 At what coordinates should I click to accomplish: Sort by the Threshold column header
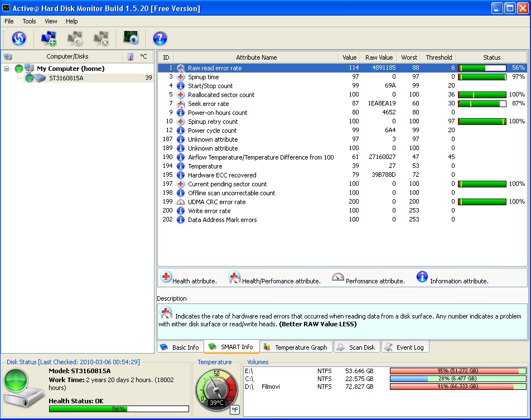point(438,57)
